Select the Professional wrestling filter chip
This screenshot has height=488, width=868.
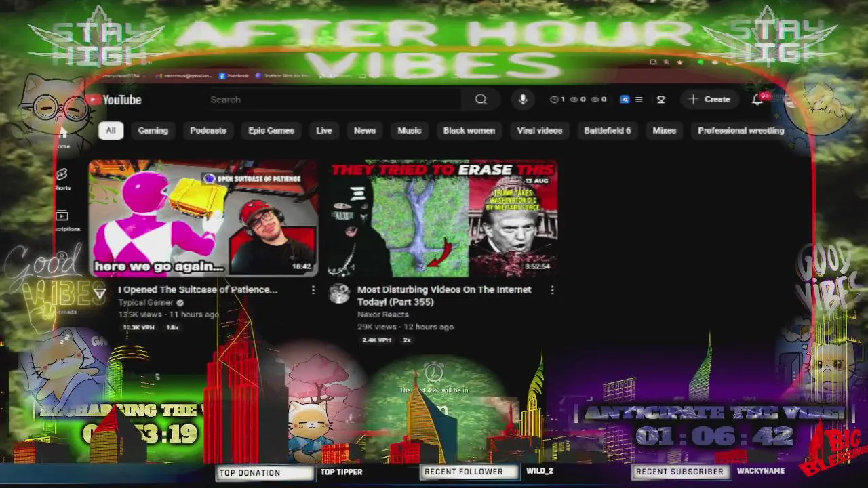pos(741,131)
